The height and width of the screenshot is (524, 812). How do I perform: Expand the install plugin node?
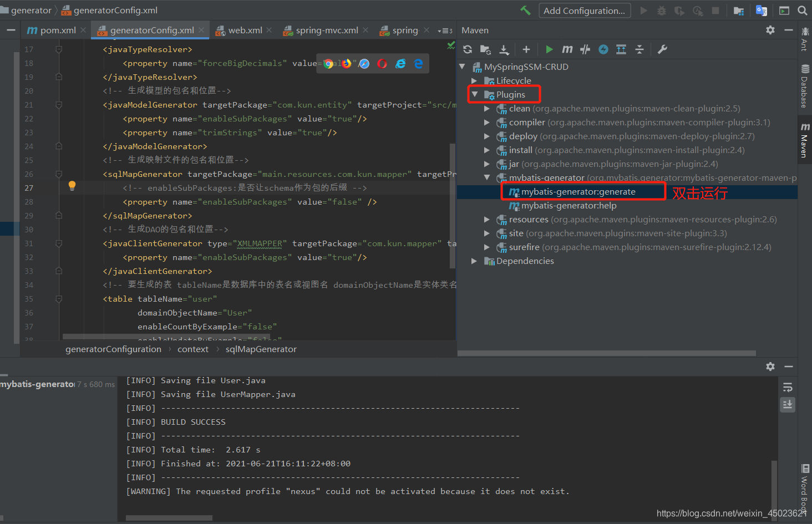coord(486,150)
